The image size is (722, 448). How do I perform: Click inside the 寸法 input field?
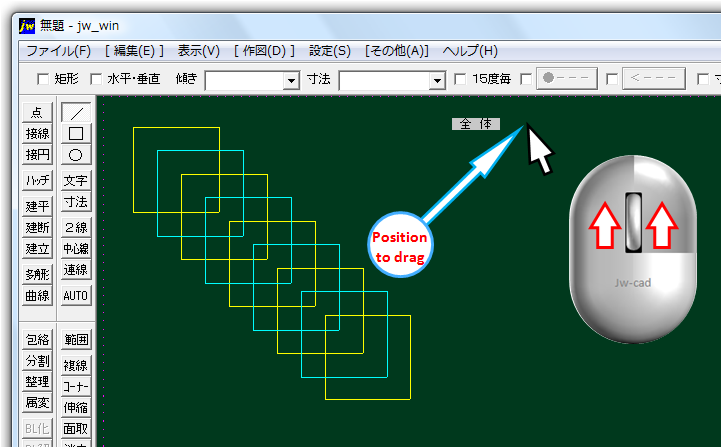click(x=384, y=80)
